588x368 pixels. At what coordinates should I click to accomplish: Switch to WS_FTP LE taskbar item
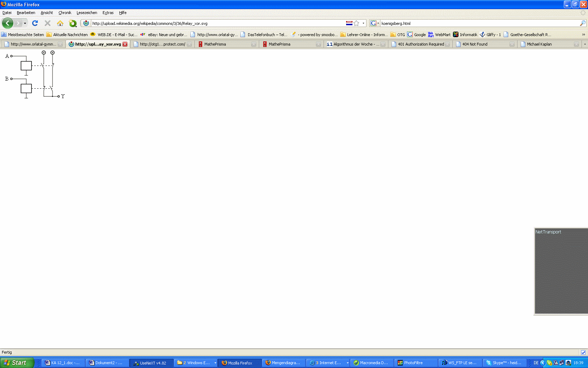pos(460,363)
